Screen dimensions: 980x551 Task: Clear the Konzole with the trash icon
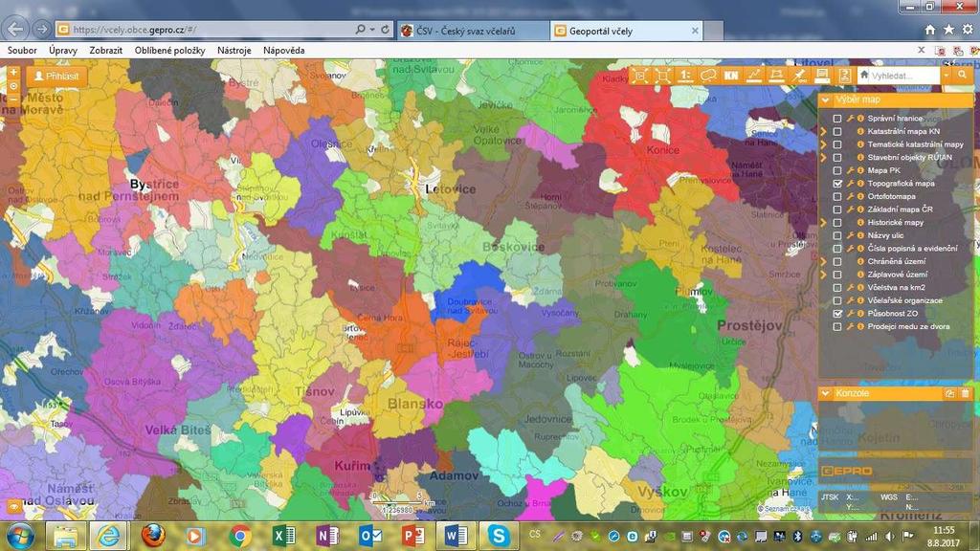tap(965, 393)
